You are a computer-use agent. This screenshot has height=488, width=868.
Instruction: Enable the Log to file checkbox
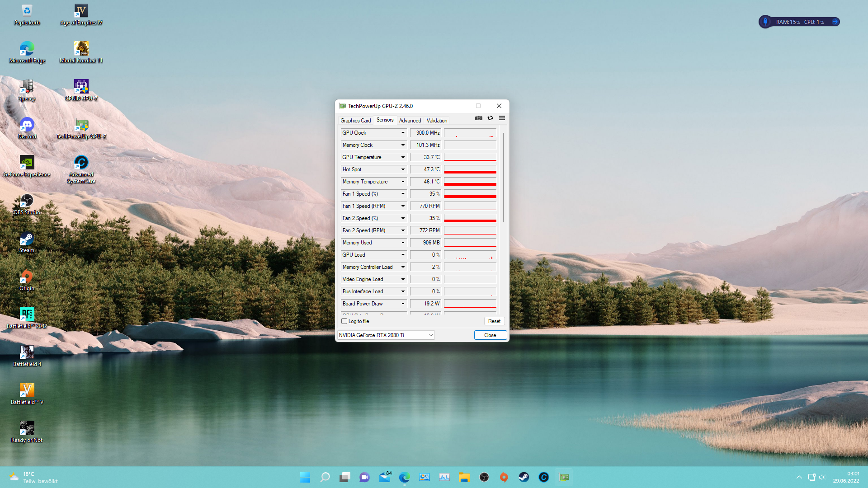[344, 321]
